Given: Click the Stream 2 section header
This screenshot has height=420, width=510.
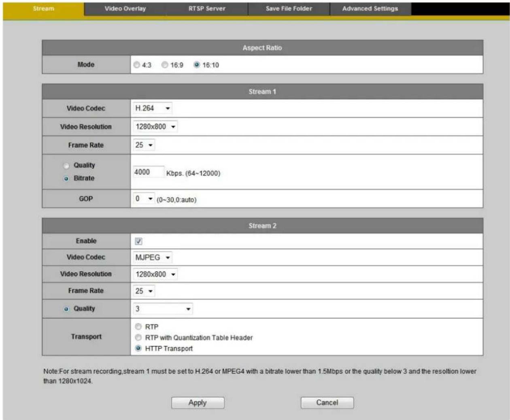Looking at the screenshot, I should (262, 226).
